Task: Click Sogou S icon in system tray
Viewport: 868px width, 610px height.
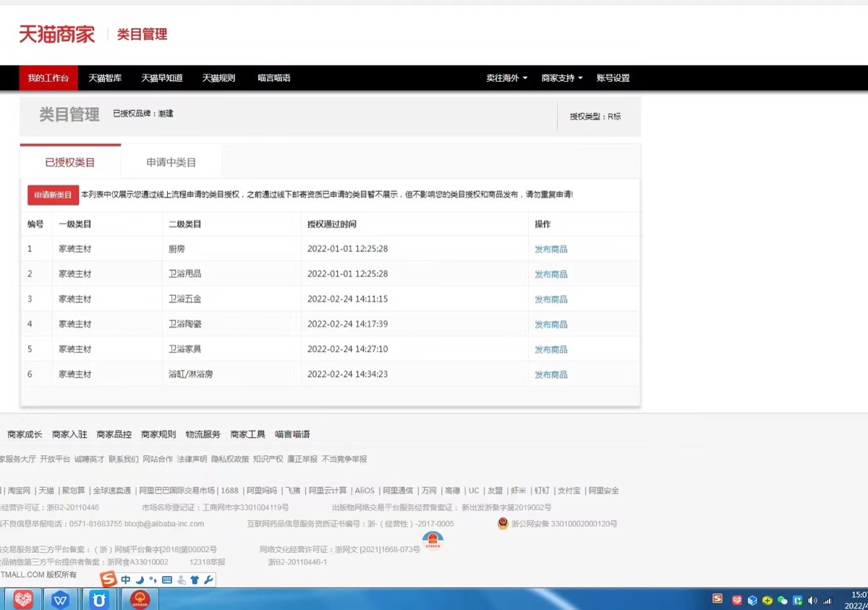Action: [x=718, y=598]
